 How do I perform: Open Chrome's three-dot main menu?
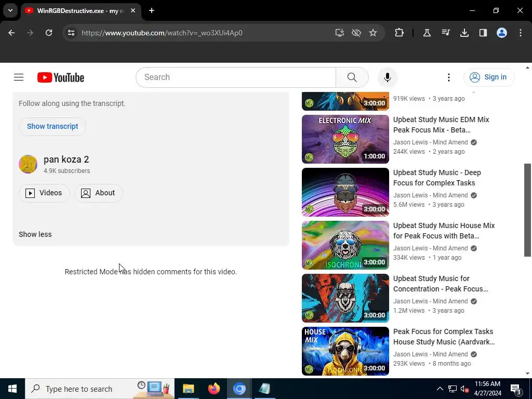(x=521, y=33)
